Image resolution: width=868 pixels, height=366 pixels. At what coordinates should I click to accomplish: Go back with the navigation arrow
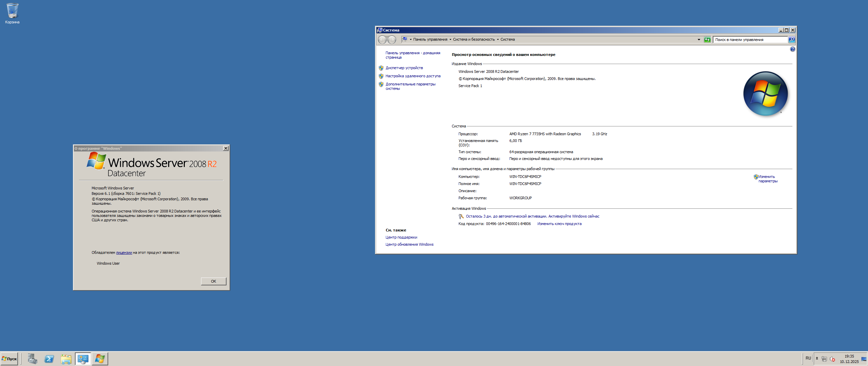(x=382, y=40)
